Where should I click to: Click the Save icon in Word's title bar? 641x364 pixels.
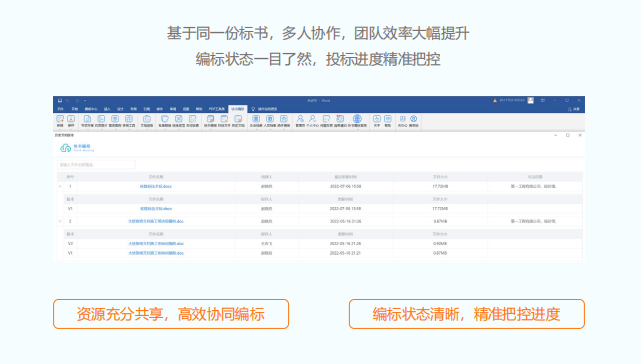click(60, 101)
